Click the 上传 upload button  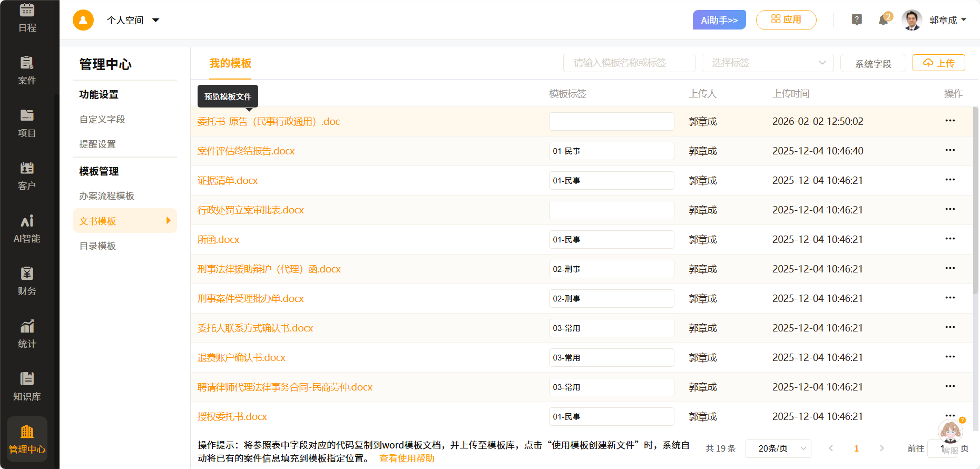pos(938,63)
